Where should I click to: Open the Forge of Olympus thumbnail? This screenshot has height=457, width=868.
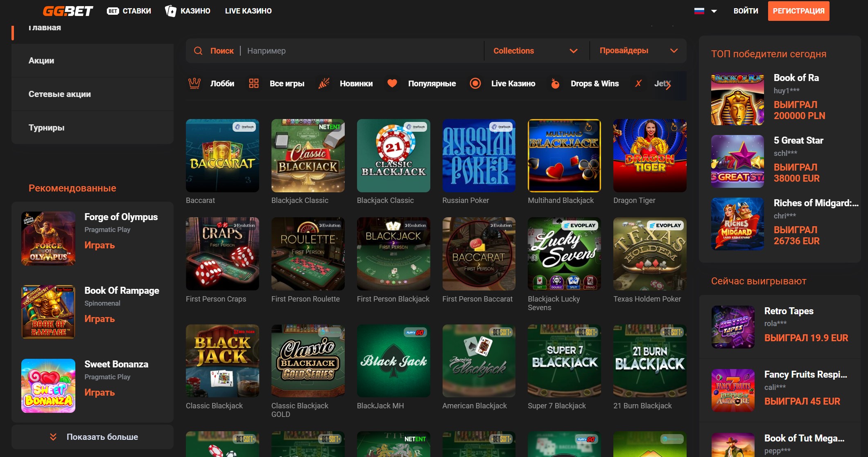coord(48,239)
